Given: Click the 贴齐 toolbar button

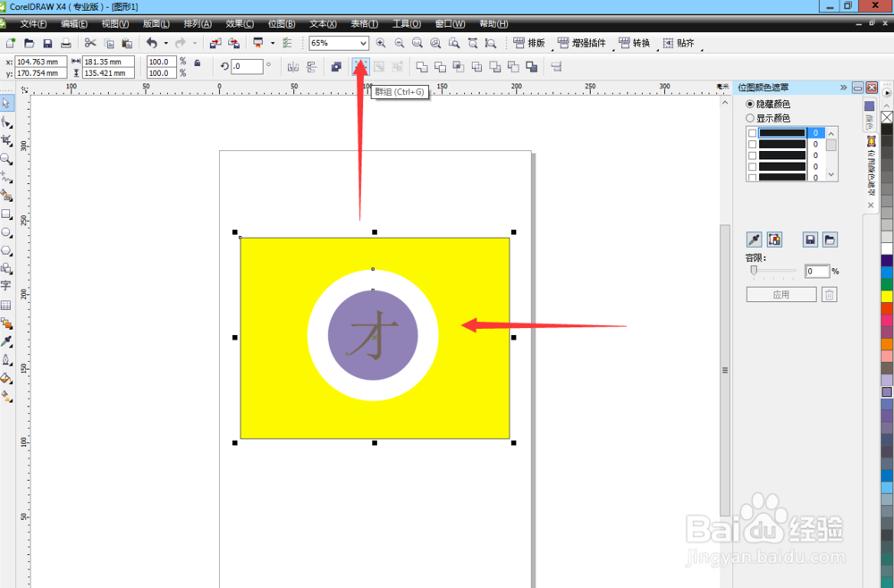Looking at the screenshot, I should point(679,43).
